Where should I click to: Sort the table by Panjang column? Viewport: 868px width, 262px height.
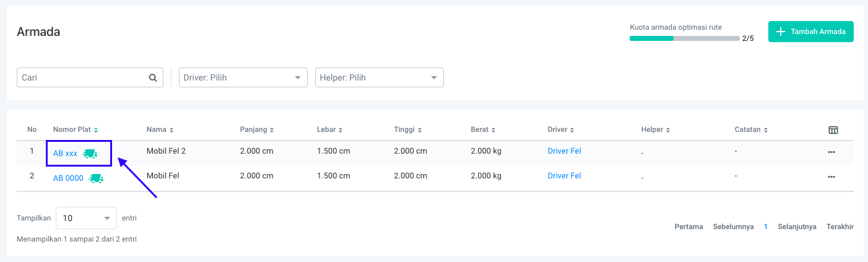[x=257, y=130]
